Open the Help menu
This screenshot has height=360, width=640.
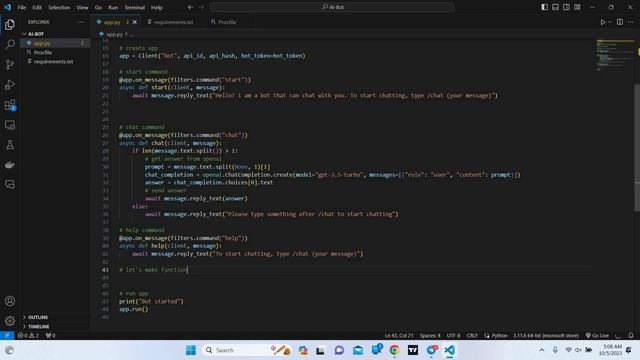point(157,7)
